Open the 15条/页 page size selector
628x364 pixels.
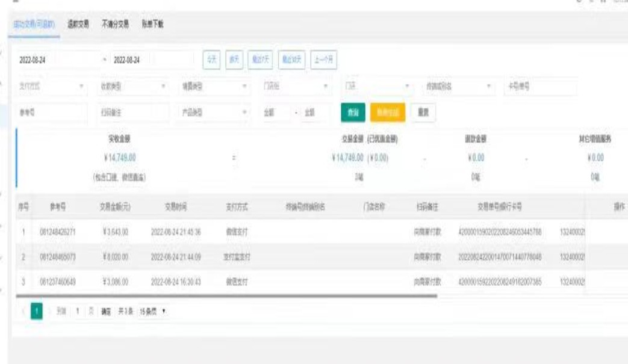(152, 313)
